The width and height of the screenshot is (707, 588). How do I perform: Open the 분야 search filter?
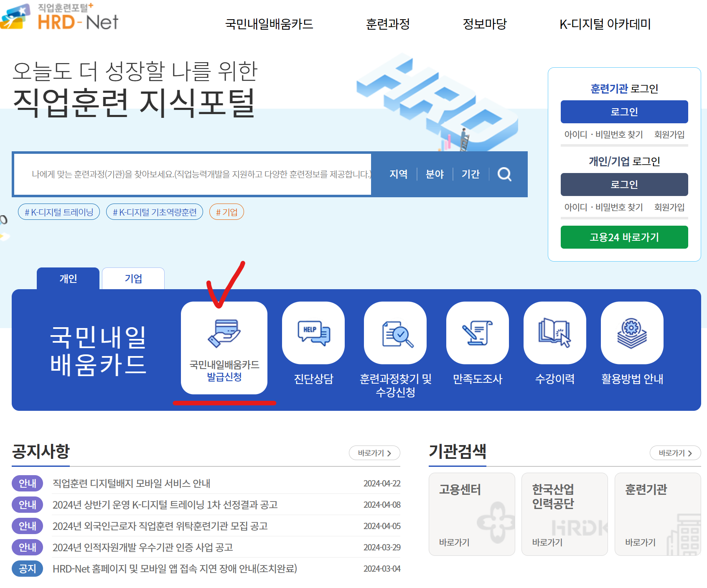[435, 174]
